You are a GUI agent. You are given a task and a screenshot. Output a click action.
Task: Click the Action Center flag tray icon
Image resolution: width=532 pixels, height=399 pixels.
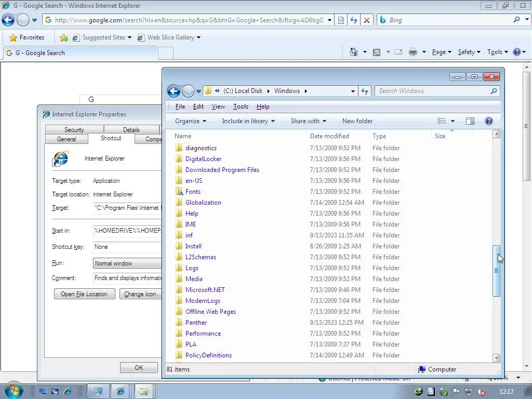[x=456, y=392]
